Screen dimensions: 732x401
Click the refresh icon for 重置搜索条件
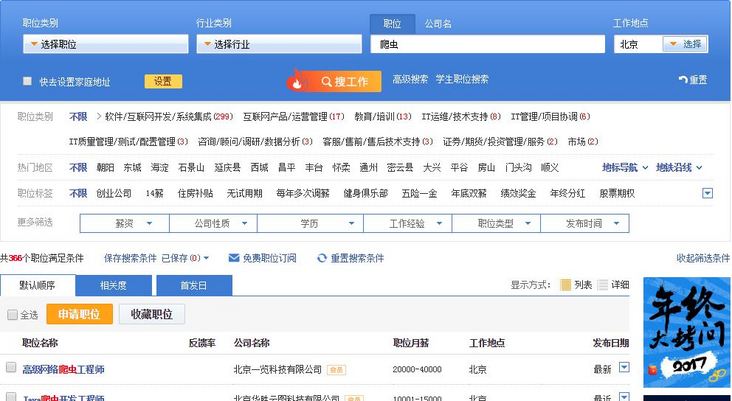(x=322, y=258)
